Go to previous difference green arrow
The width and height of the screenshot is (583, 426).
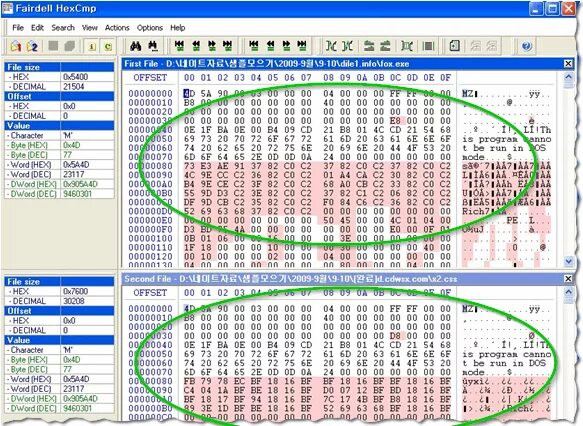coord(196,46)
